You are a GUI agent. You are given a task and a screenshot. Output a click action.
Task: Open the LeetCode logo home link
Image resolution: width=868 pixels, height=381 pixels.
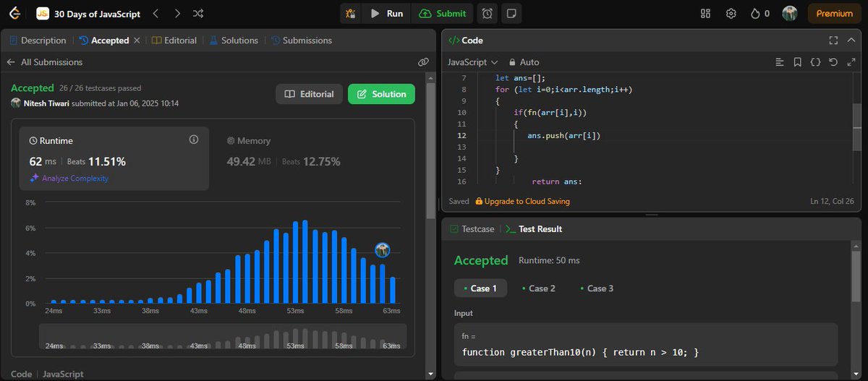tap(14, 13)
